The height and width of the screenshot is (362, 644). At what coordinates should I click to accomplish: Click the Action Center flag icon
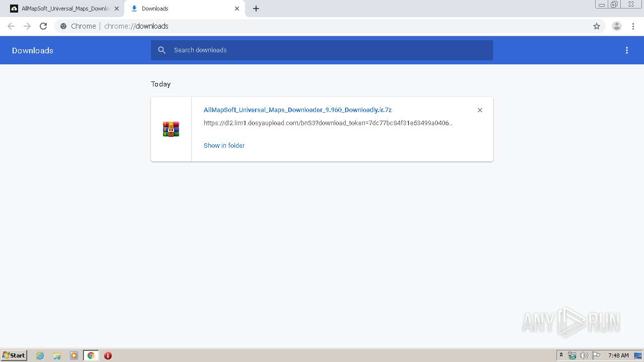point(596,355)
